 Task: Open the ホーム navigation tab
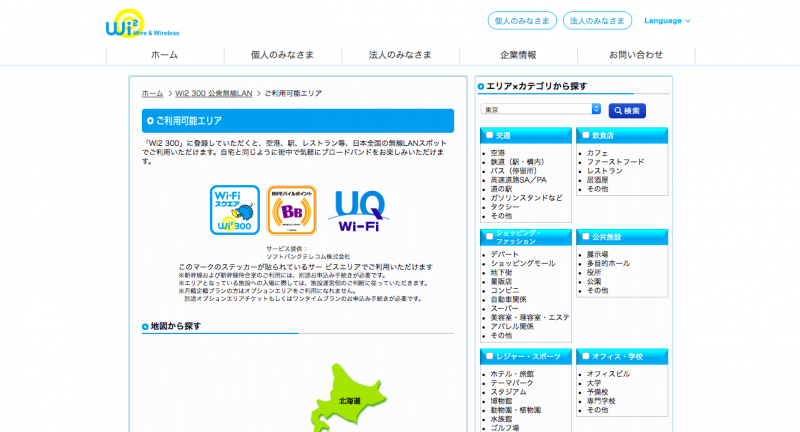click(164, 55)
